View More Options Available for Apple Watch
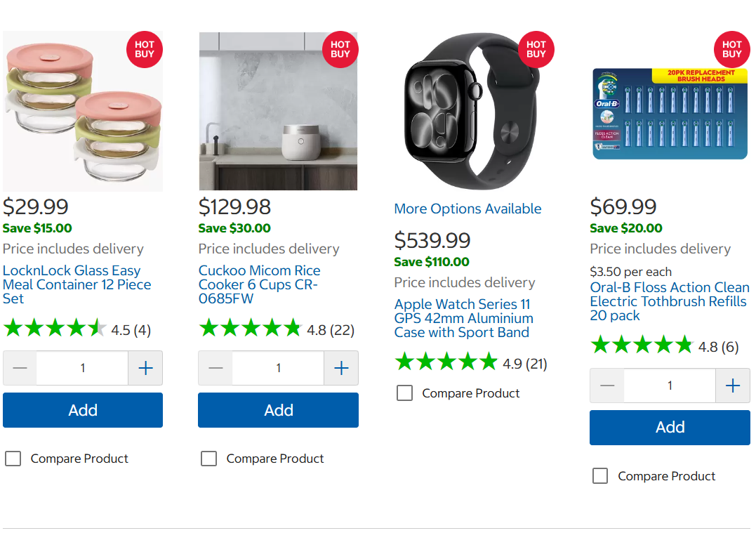The width and height of the screenshot is (756, 533). [467, 209]
